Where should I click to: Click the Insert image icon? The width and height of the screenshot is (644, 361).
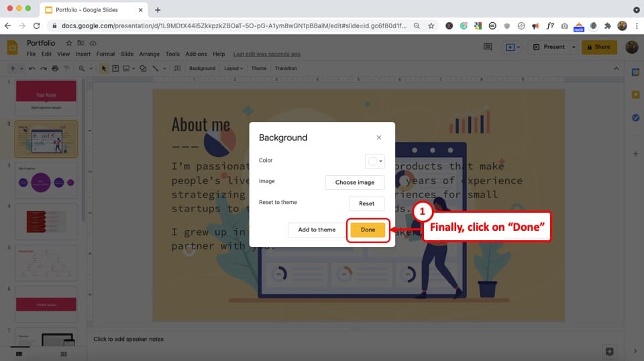(x=127, y=68)
